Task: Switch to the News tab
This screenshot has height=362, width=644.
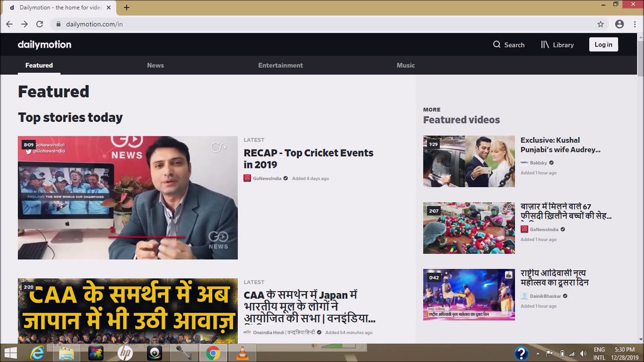Action: tap(155, 65)
